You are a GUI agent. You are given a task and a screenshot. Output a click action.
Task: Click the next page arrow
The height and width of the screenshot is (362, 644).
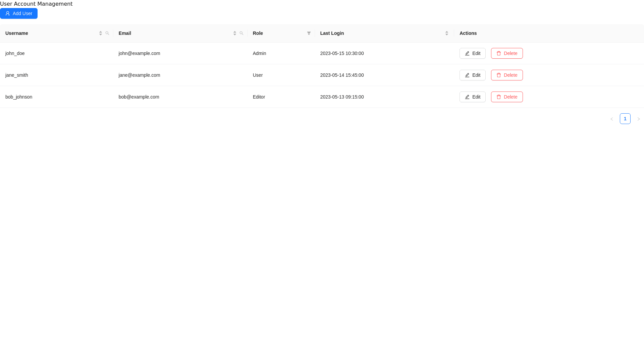(x=639, y=119)
